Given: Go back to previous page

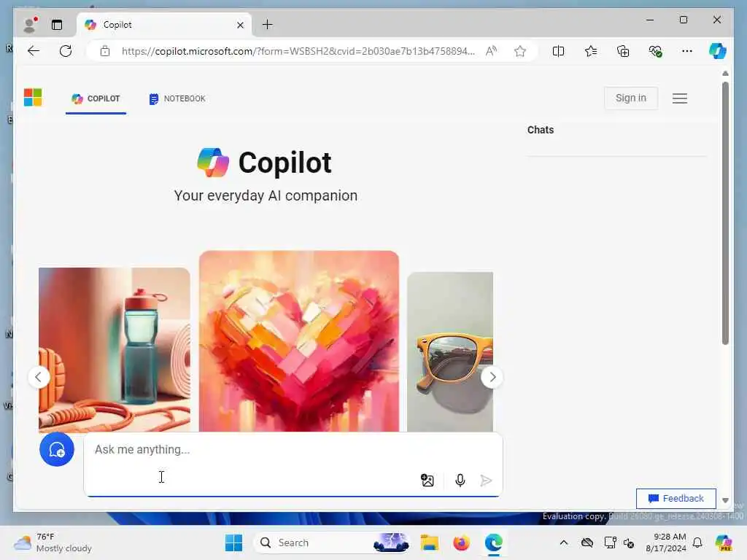Looking at the screenshot, I should [34, 51].
